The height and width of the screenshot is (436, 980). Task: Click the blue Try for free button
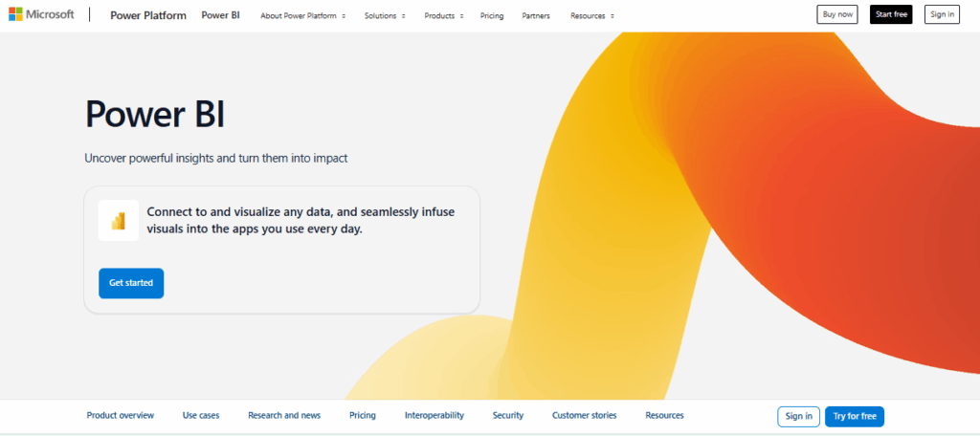coord(855,416)
